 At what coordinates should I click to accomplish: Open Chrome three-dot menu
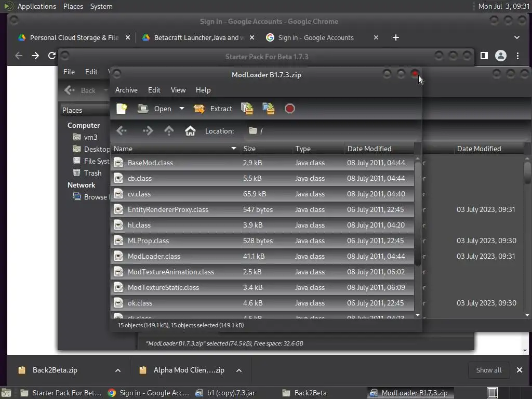(517, 56)
